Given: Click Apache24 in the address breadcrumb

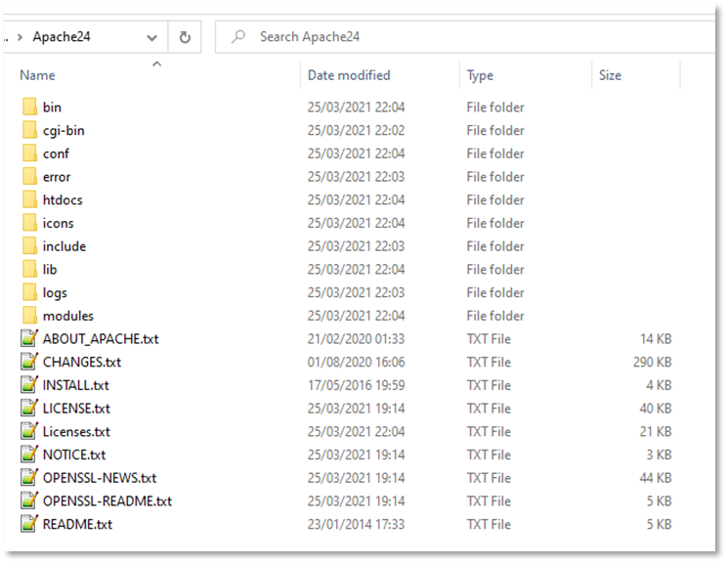Looking at the screenshot, I should [x=62, y=37].
